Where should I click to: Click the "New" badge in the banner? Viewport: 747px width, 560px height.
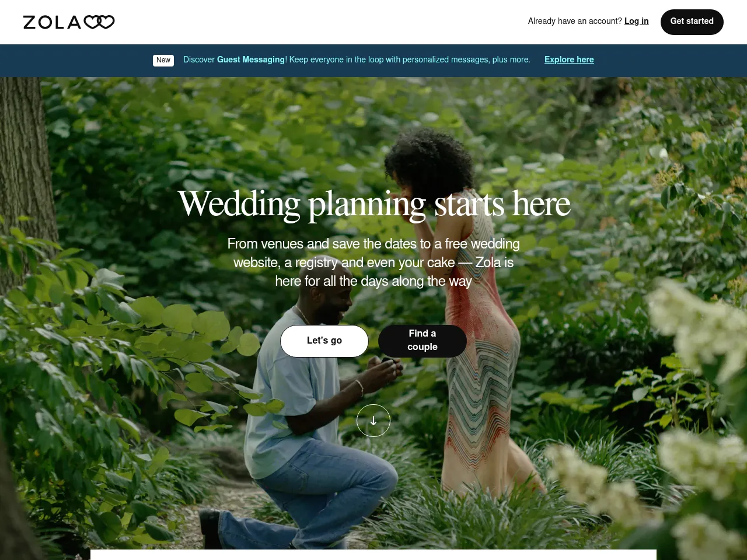(163, 60)
